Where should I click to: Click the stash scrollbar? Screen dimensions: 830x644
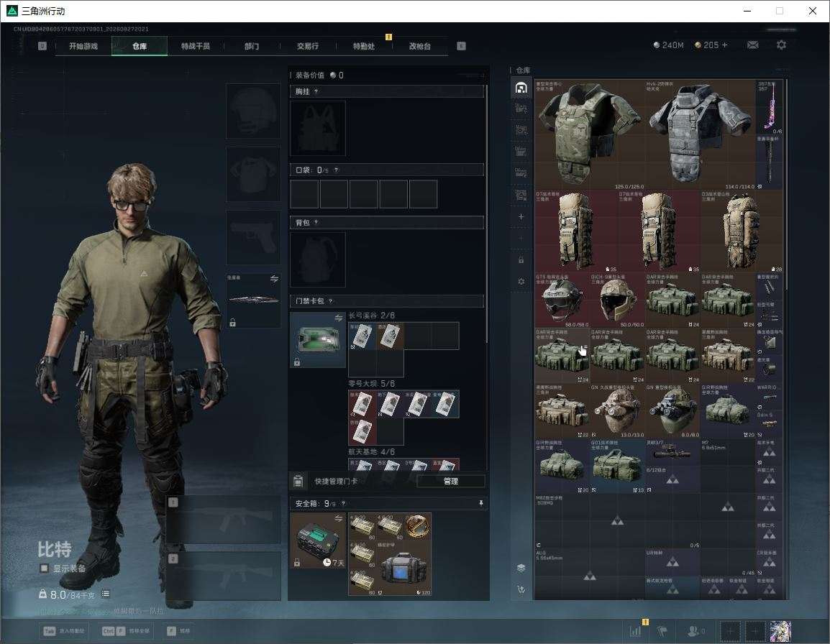pos(787,183)
